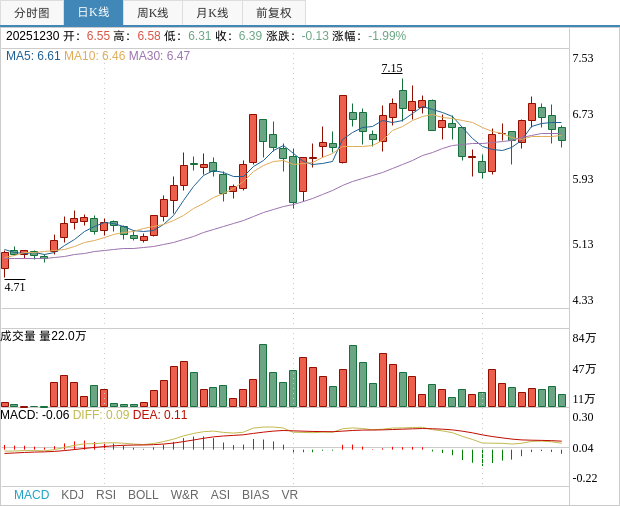Click the 4.71 low price marker
The image size is (620, 506).
tap(15, 287)
